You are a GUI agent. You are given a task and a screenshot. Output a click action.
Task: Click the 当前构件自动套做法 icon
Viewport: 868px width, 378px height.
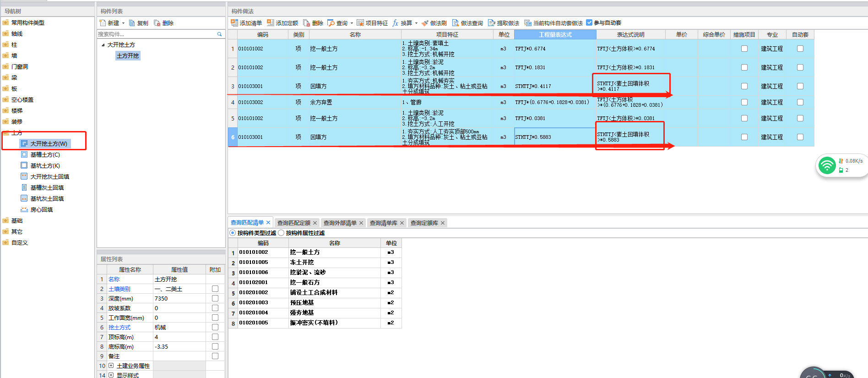click(x=528, y=23)
